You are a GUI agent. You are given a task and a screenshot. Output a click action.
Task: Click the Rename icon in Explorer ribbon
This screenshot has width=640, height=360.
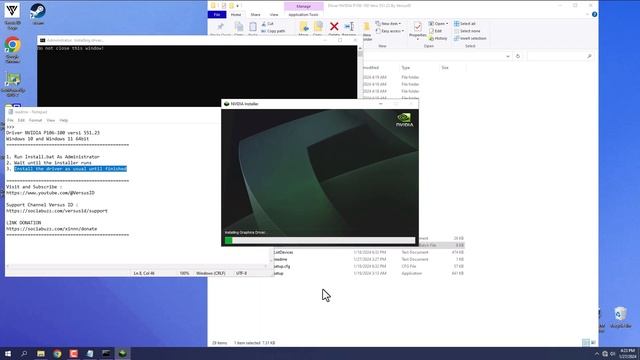click(x=349, y=27)
